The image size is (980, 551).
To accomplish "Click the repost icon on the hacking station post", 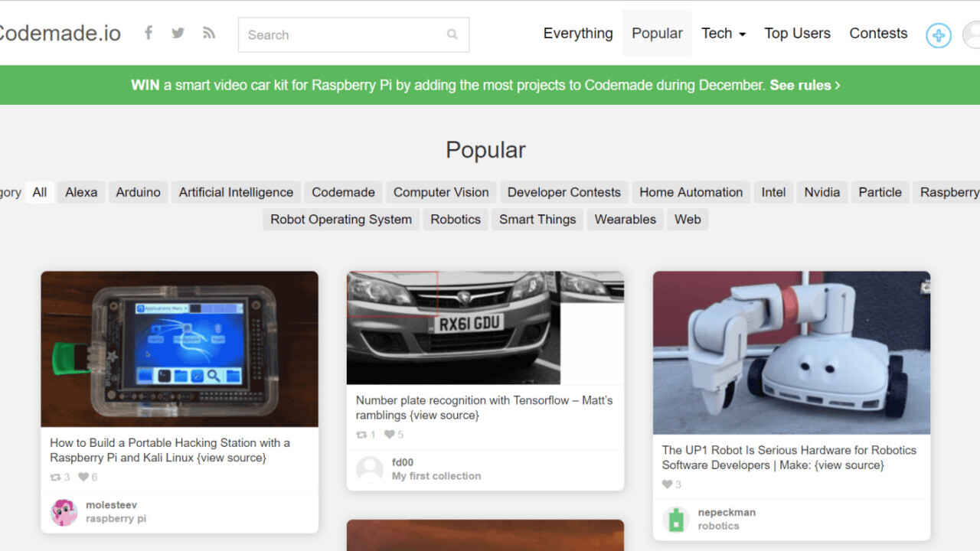I will pyautogui.click(x=55, y=476).
